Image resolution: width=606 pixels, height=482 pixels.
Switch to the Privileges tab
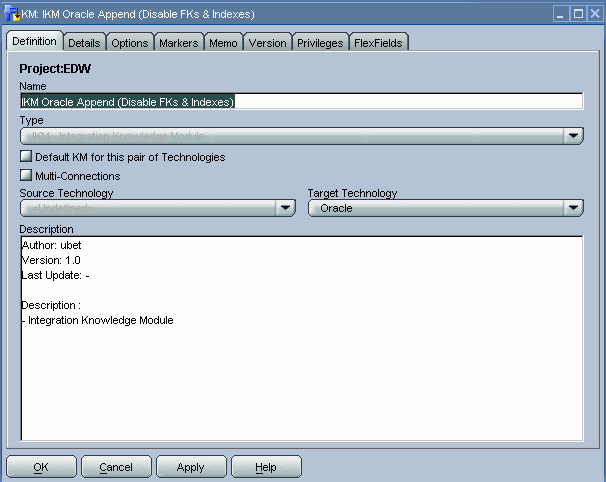[x=320, y=43]
